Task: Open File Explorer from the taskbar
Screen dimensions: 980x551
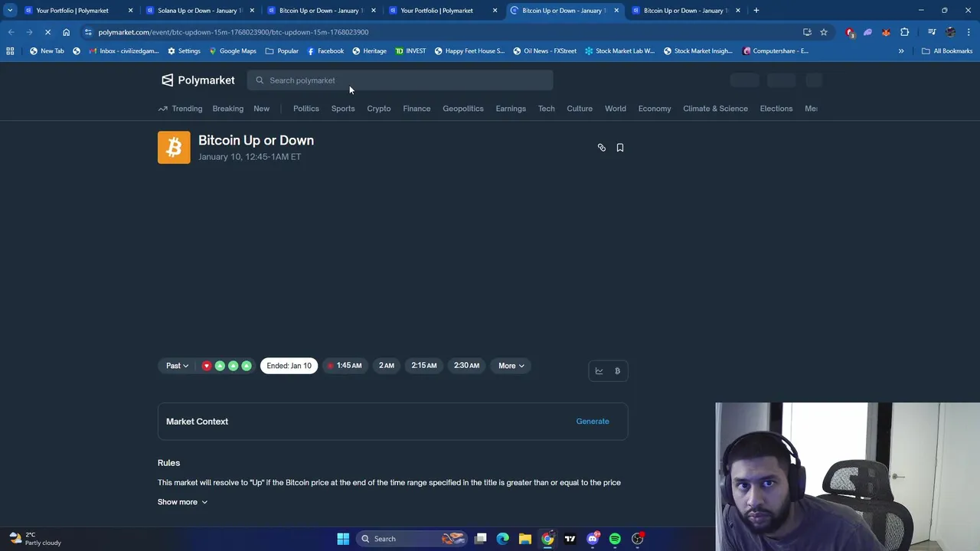Action: point(524,539)
